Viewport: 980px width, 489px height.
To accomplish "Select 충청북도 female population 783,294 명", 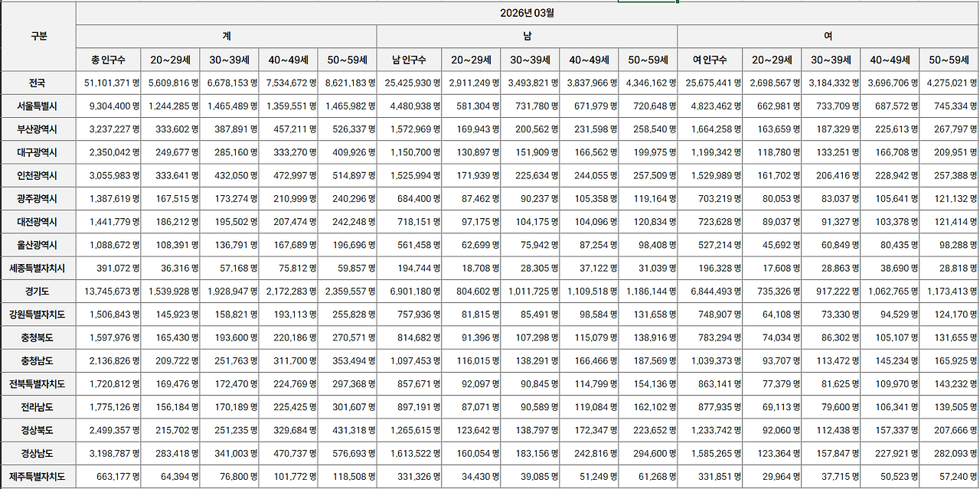I will coord(710,337).
